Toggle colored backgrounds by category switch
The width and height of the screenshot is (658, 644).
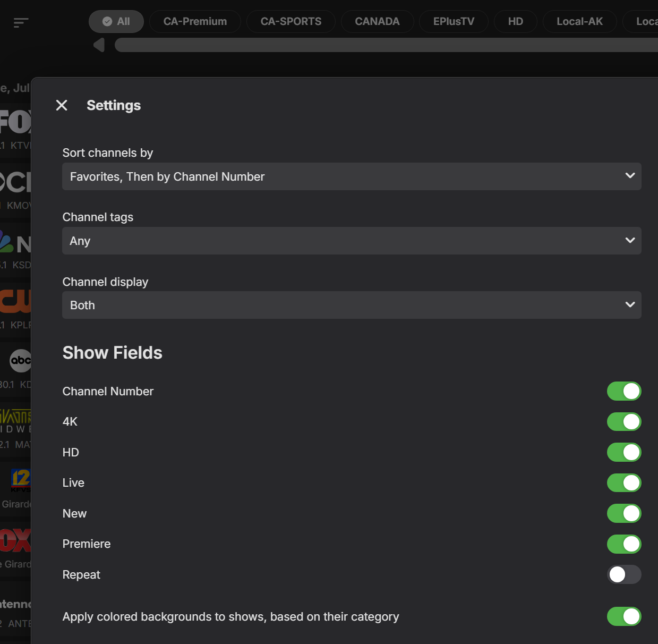[x=624, y=616]
